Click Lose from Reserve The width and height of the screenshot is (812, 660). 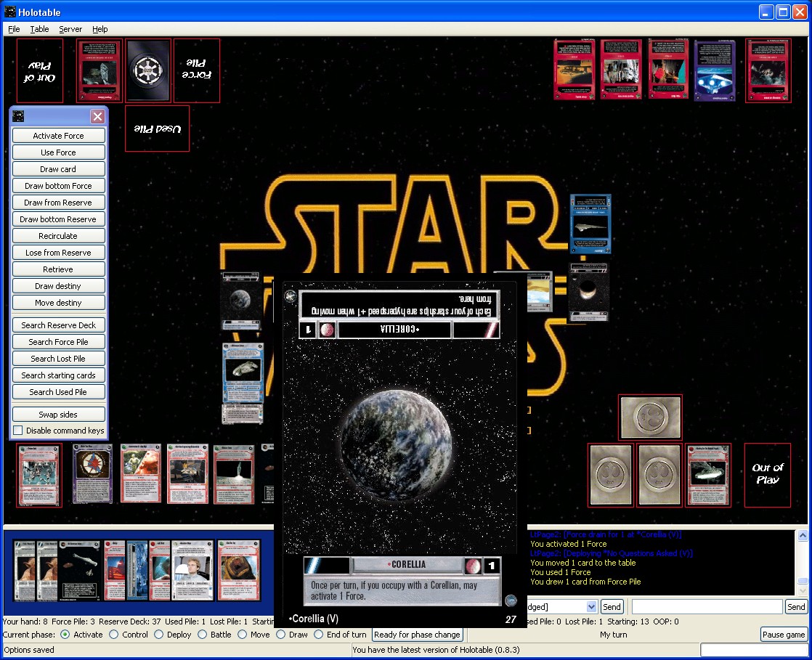pos(59,253)
